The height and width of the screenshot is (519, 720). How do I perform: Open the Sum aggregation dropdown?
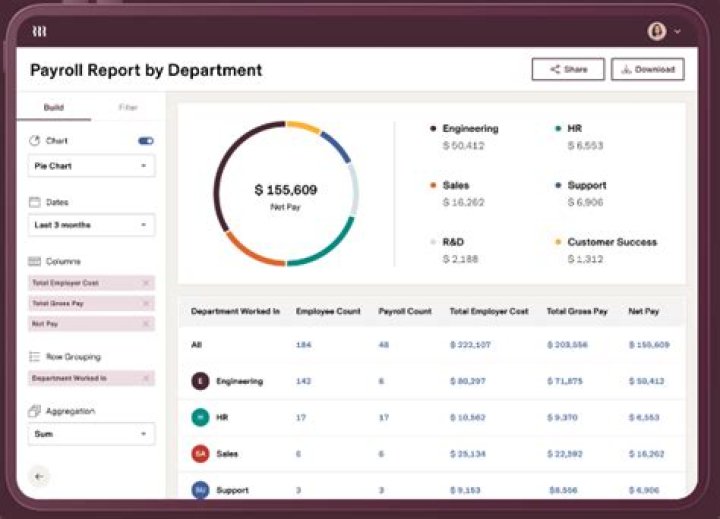[90, 434]
